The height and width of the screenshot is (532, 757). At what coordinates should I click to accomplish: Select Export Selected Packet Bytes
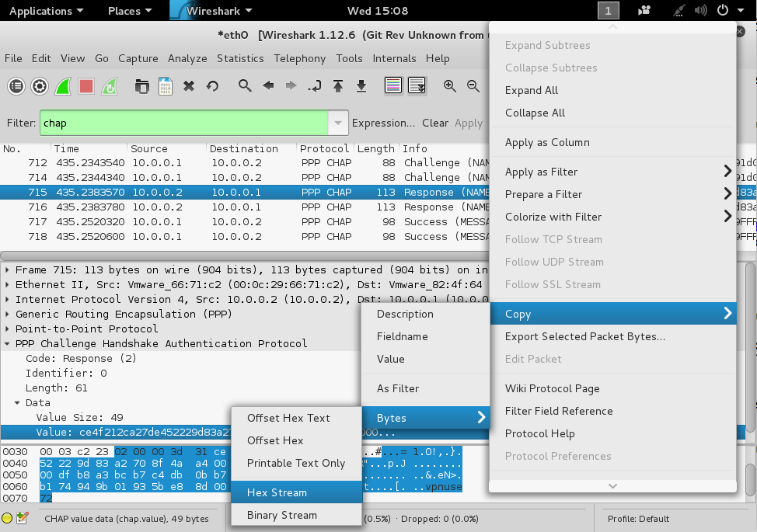[x=613, y=336]
